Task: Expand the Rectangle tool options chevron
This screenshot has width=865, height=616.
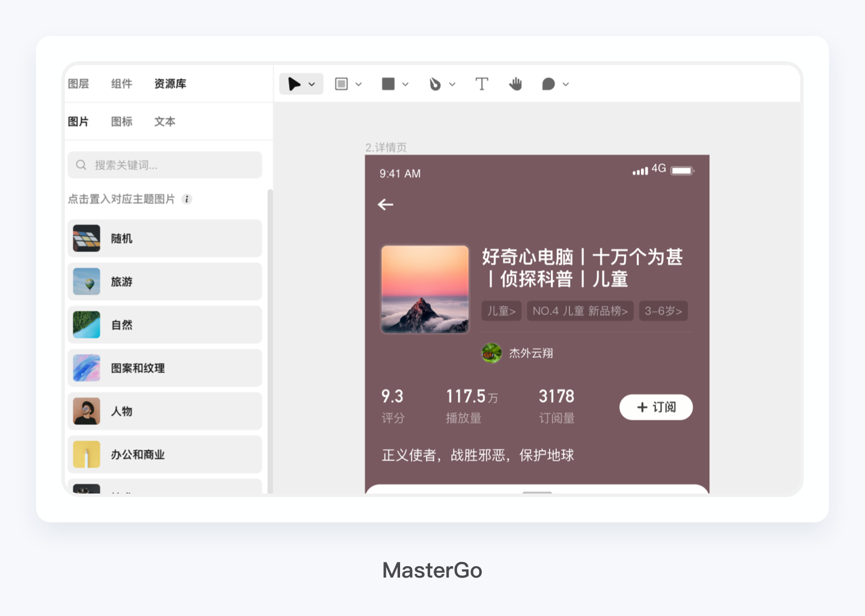Action: (405, 84)
